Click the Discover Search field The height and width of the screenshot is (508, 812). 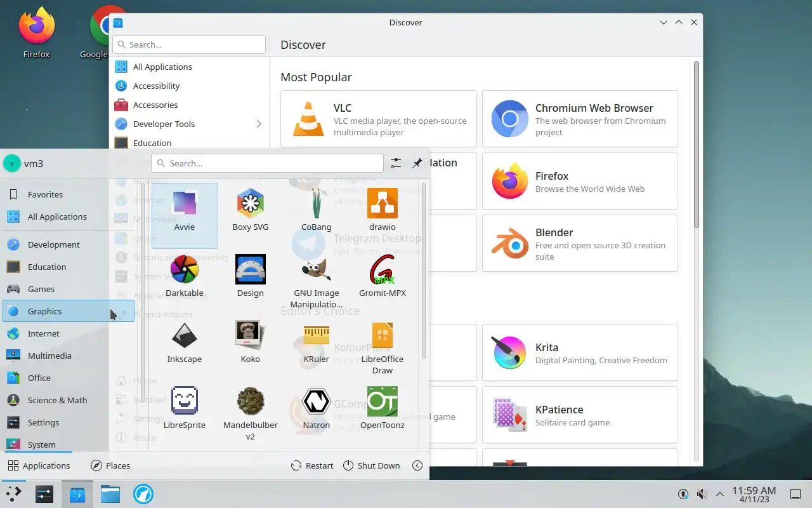pos(189,44)
